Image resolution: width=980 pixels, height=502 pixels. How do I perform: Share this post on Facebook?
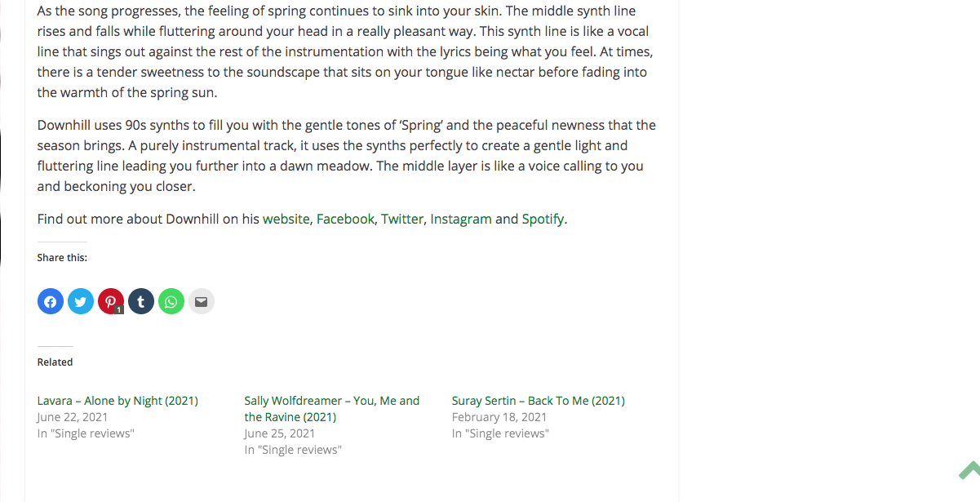[51, 302]
